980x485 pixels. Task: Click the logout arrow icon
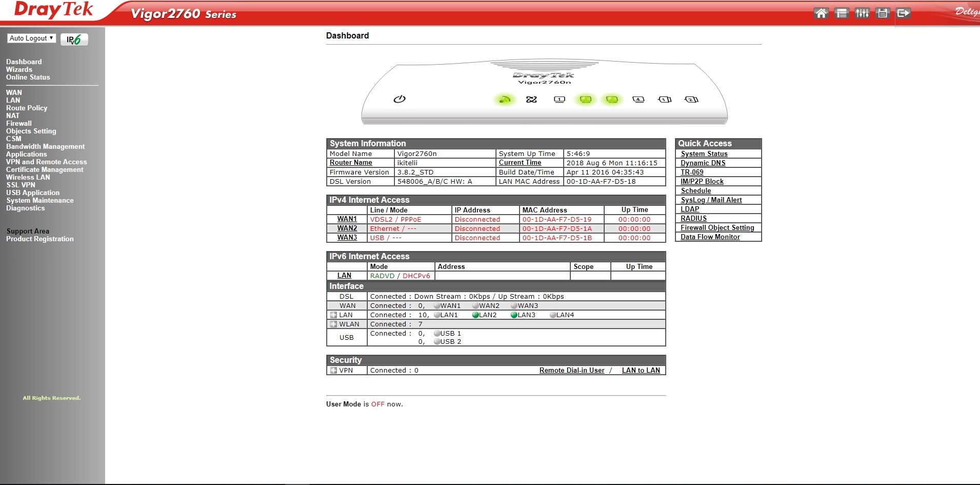point(903,13)
